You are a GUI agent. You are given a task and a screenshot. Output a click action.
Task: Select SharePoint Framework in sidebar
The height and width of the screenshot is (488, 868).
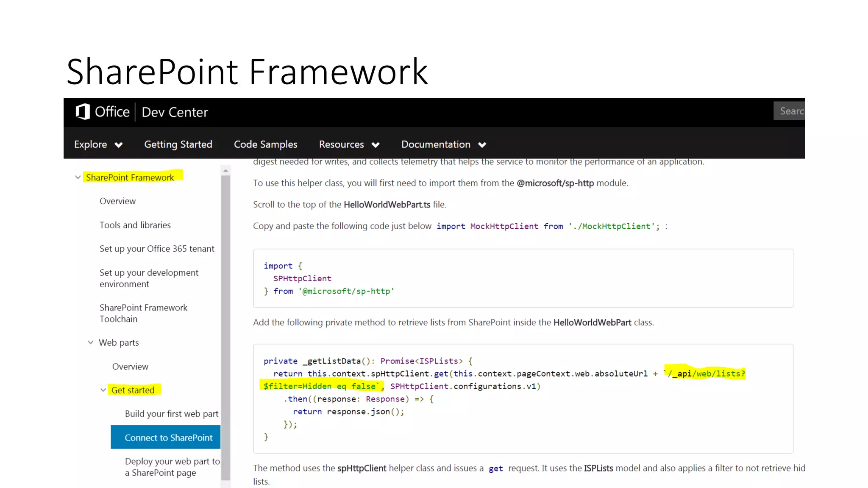click(x=130, y=177)
